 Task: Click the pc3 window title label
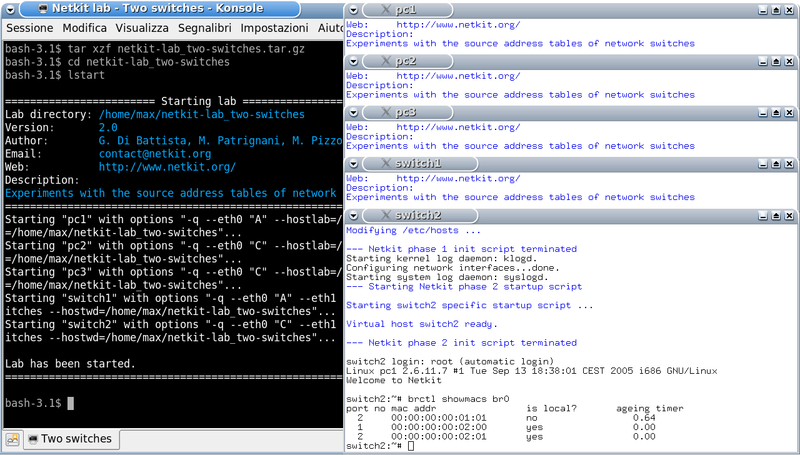(x=406, y=112)
